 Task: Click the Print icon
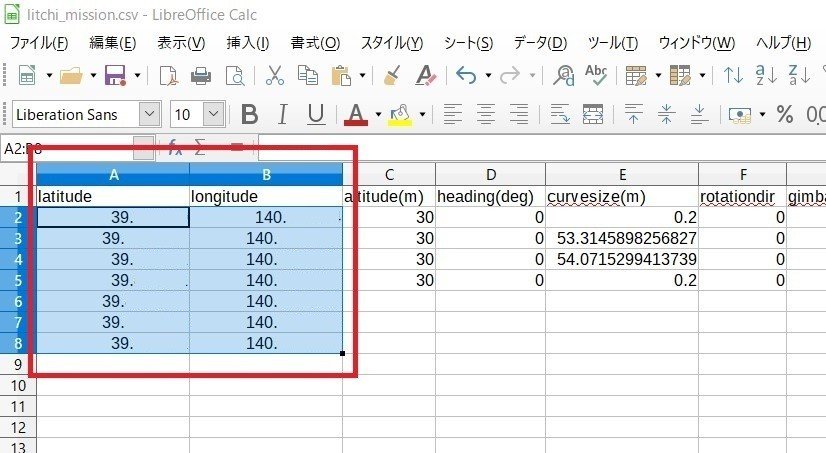(x=201, y=75)
